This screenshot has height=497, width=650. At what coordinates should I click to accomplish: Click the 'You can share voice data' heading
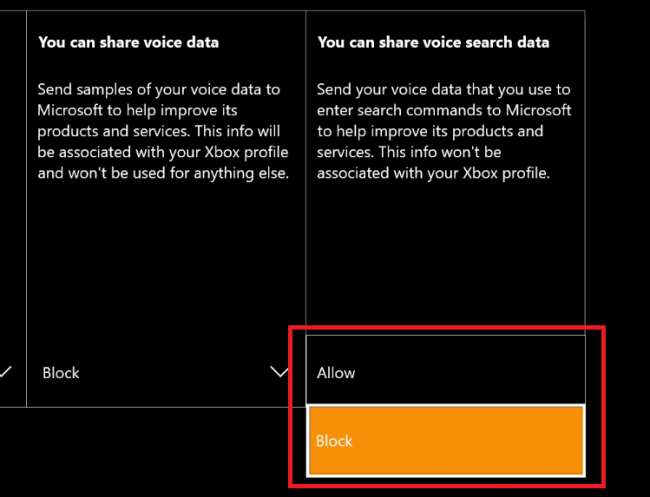(x=128, y=43)
